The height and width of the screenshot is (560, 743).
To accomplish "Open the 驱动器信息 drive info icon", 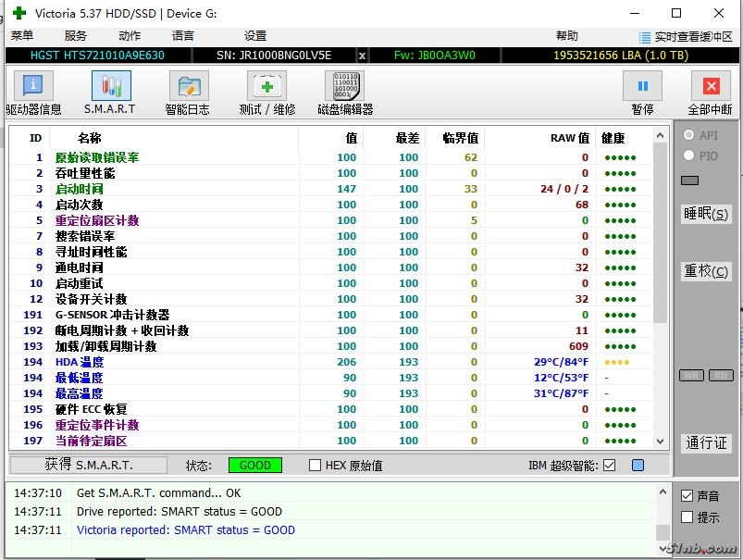I will tap(33, 86).
